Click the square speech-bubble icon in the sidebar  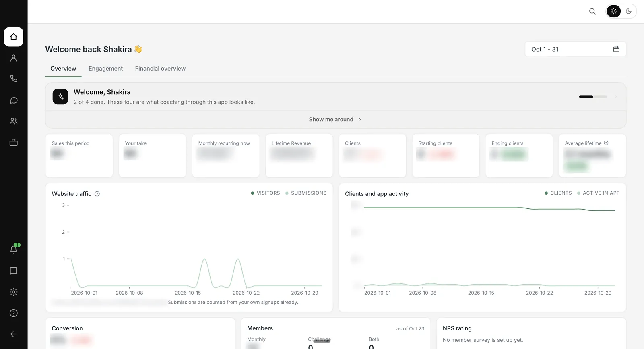(x=14, y=271)
